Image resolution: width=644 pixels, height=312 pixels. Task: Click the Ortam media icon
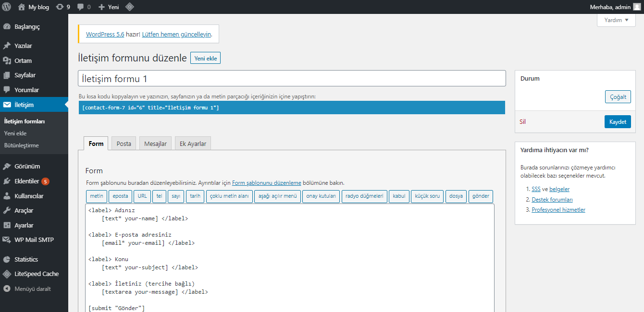tap(7, 60)
